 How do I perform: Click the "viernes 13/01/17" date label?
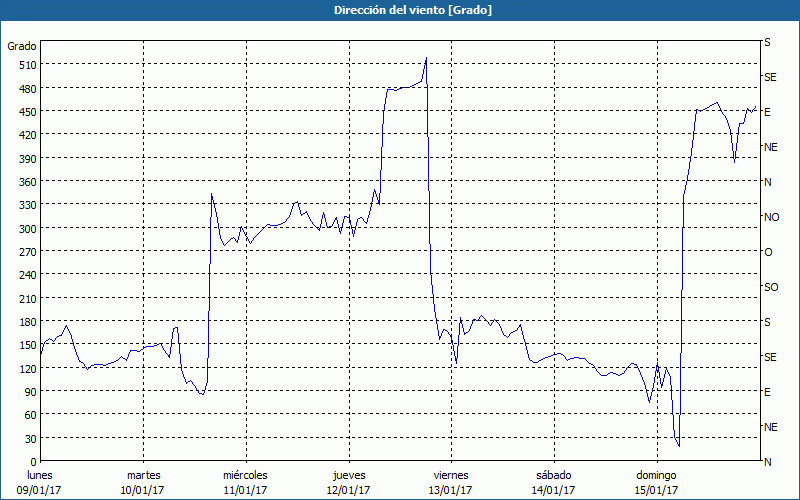click(449, 482)
